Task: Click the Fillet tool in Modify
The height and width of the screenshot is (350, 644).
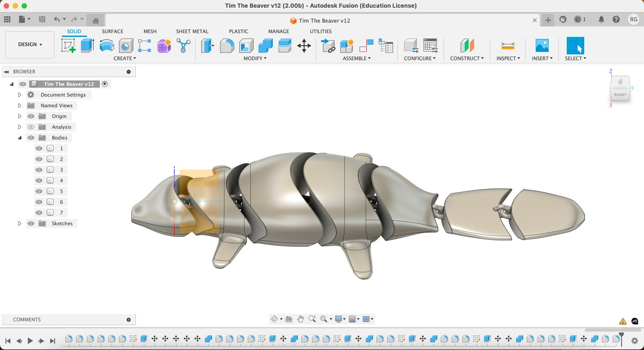Action: [x=227, y=45]
